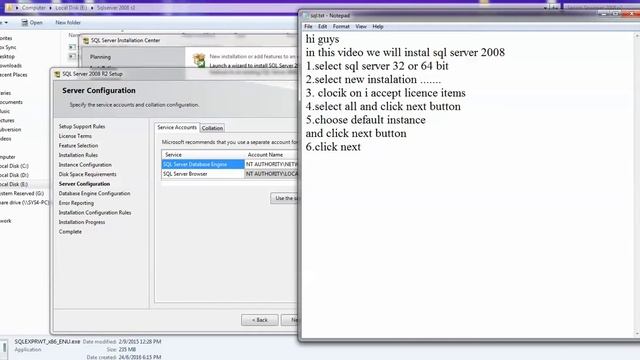Click line '5.choose default instance' in Notepad

[x=365, y=120]
